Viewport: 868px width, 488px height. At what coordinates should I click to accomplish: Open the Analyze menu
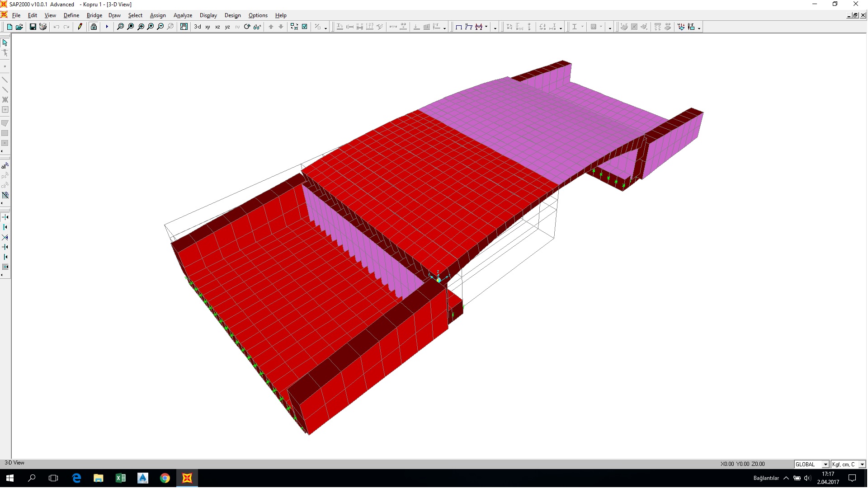tap(183, 15)
